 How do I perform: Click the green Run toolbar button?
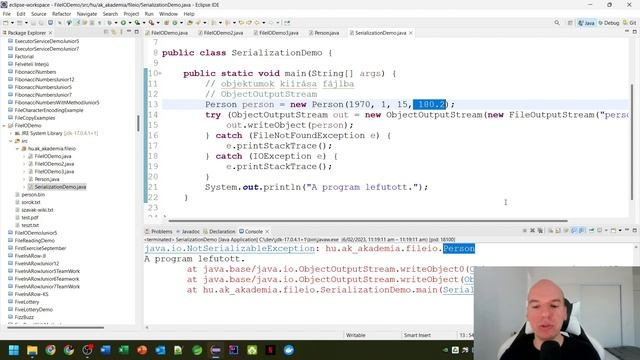[123, 23]
